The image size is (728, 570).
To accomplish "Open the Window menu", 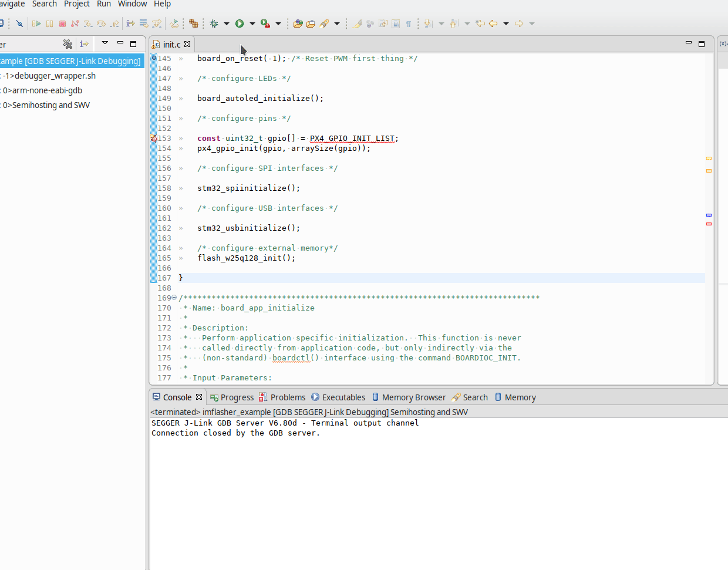I will coord(132,4).
